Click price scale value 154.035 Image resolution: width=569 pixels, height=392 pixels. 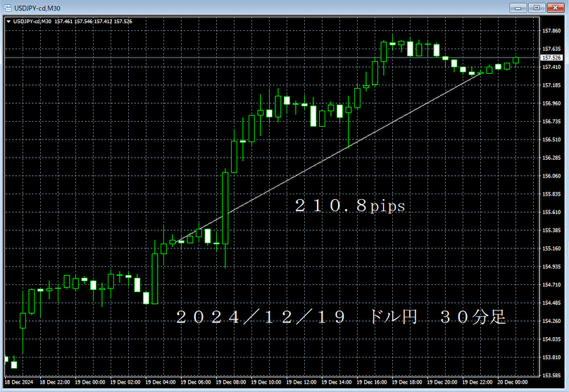551,339
